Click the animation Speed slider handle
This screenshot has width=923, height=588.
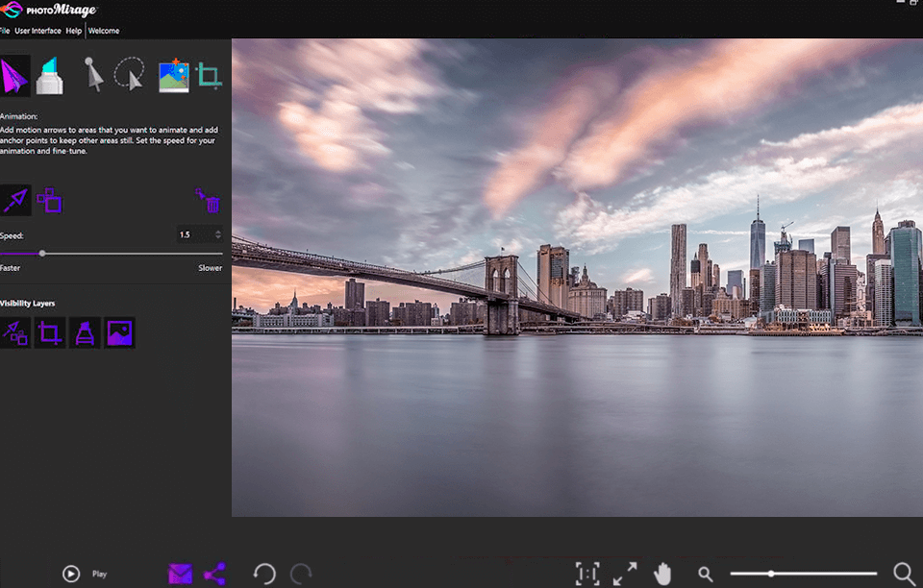[42, 254]
